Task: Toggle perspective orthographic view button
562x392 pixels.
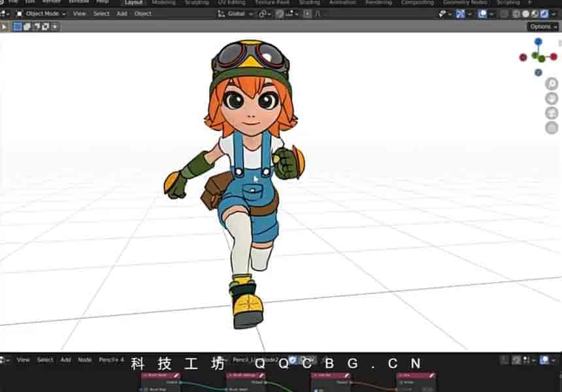Action: tap(552, 128)
